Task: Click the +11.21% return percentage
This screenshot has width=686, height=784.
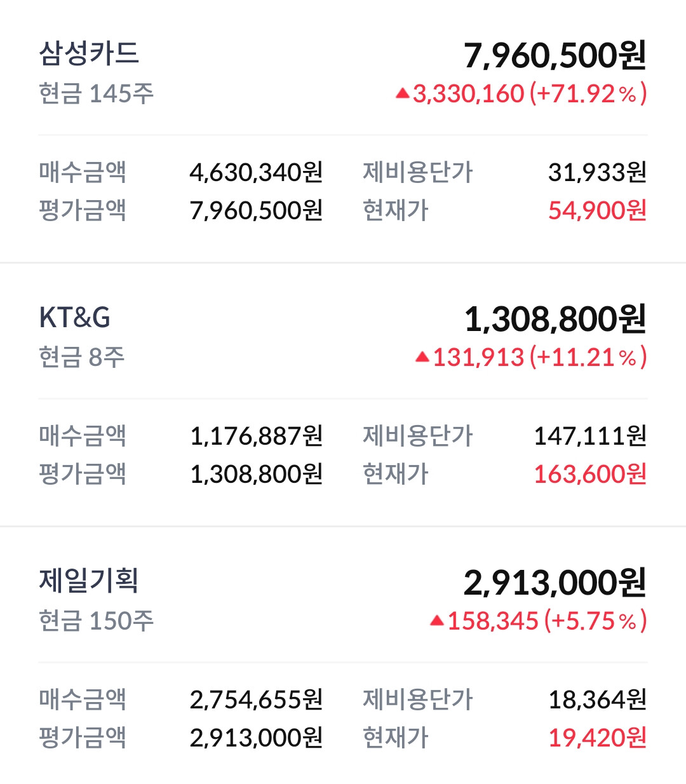Action: coord(588,358)
